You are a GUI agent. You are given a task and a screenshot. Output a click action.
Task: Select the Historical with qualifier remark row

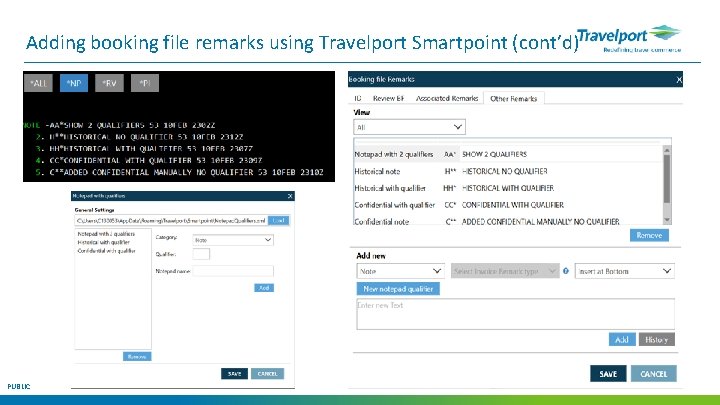pos(508,188)
